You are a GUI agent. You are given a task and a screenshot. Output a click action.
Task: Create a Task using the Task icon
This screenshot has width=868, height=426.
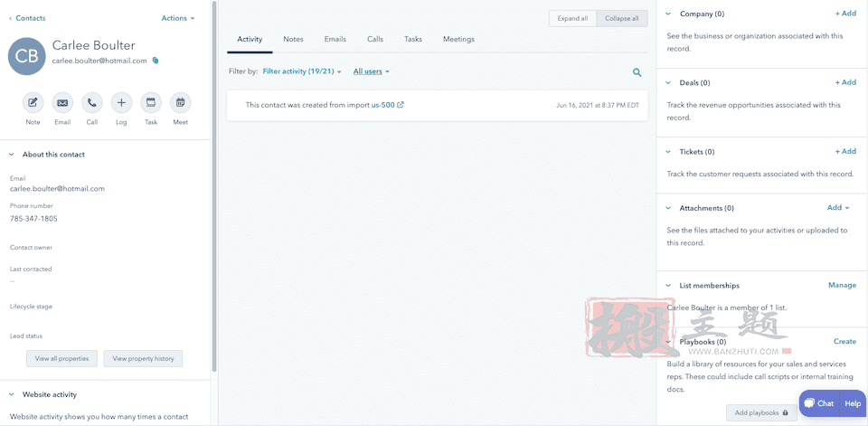151,103
